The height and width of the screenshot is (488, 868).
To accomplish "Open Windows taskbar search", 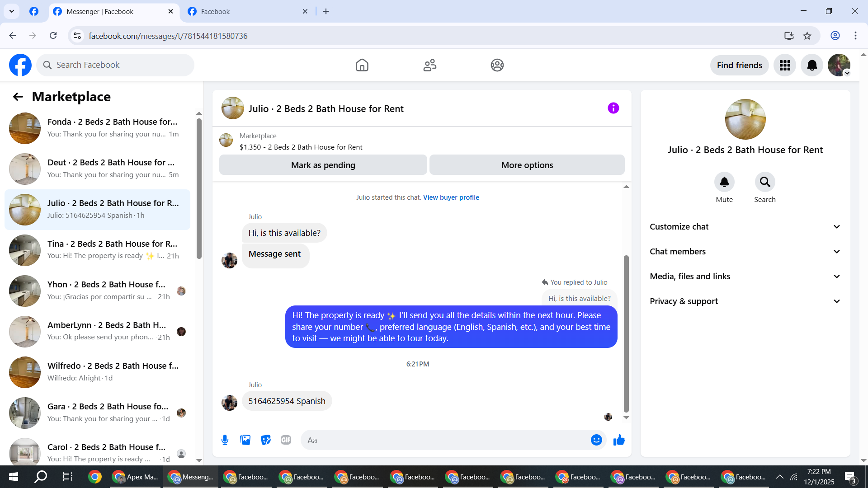I will (41, 477).
